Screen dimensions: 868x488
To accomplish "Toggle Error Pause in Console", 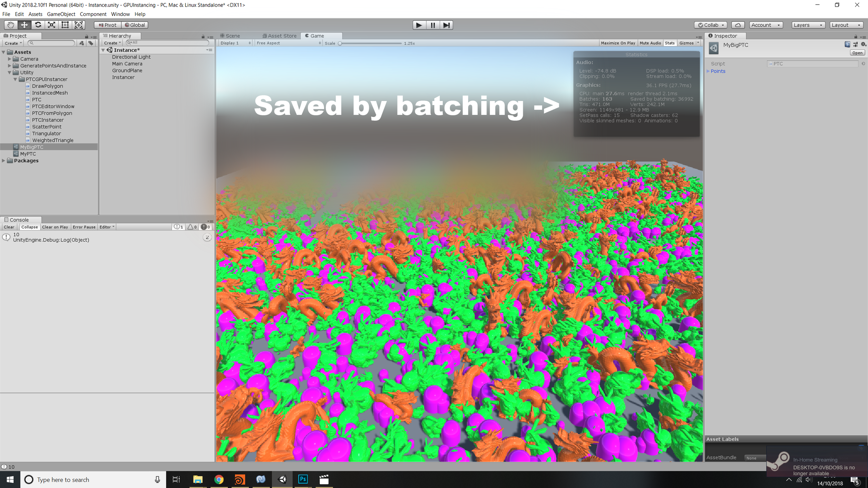I will [84, 227].
